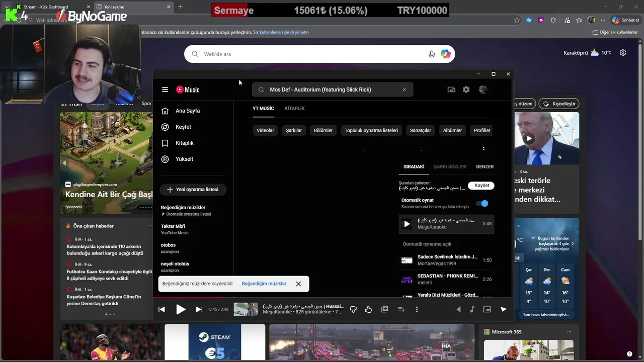Select the KİTAPLIK search tab
Viewport: 644px width, 362px height.
coord(295,109)
